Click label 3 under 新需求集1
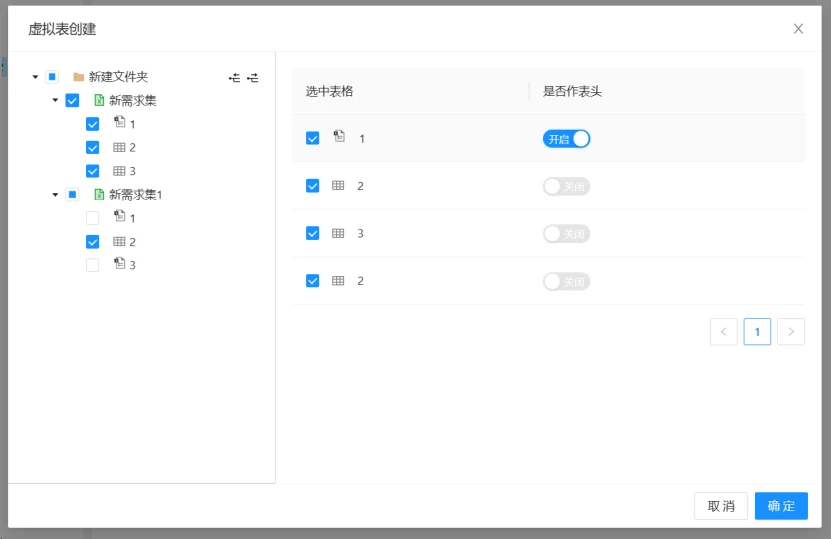Viewport: 831px width, 539px height. [132, 266]
